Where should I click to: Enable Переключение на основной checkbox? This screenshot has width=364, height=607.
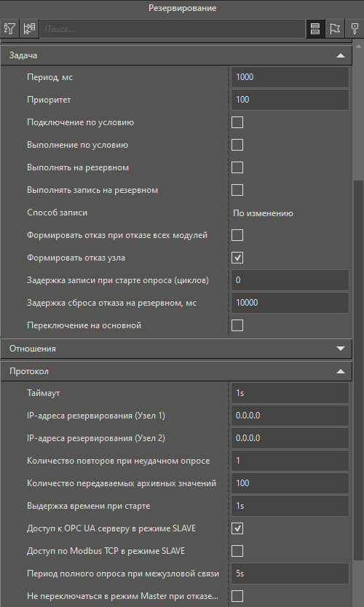point(237,325)
